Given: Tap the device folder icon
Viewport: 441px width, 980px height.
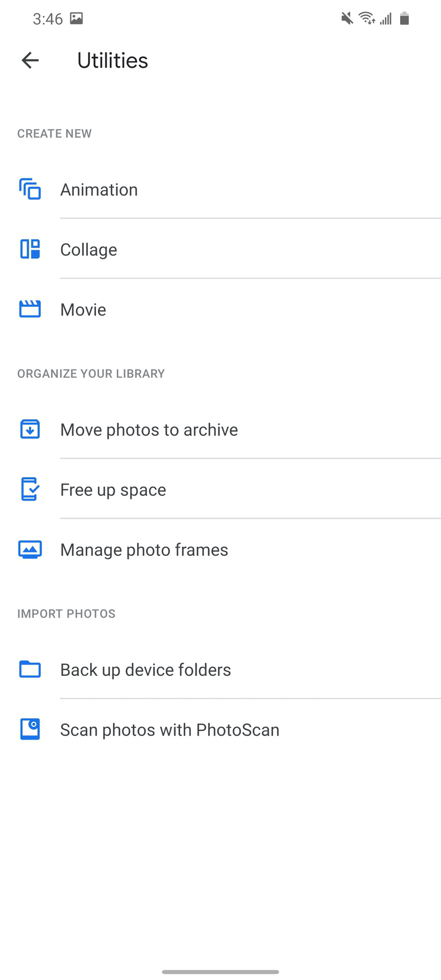Looking at the screenshot, I should (30, 669).
